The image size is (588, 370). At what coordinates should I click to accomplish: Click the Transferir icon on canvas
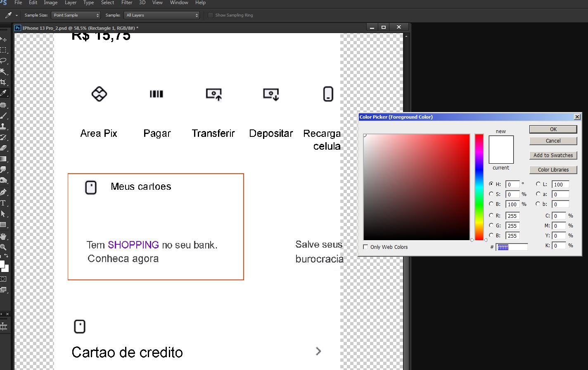214,94
